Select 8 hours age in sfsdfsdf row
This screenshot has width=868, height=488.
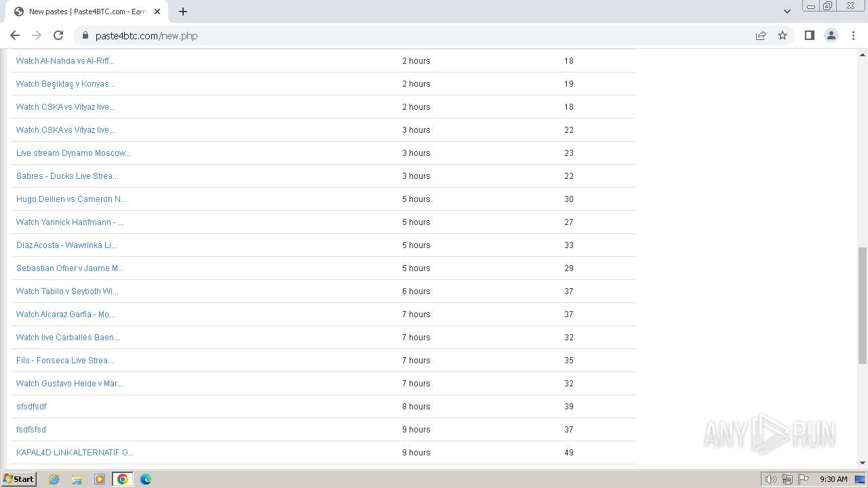click(x=416, y=407)
